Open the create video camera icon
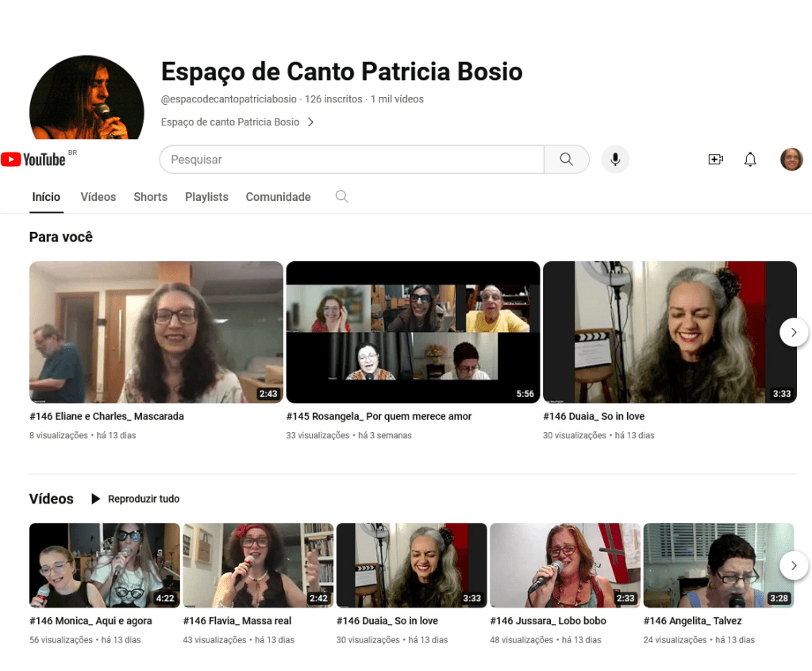 click(715, 160)
